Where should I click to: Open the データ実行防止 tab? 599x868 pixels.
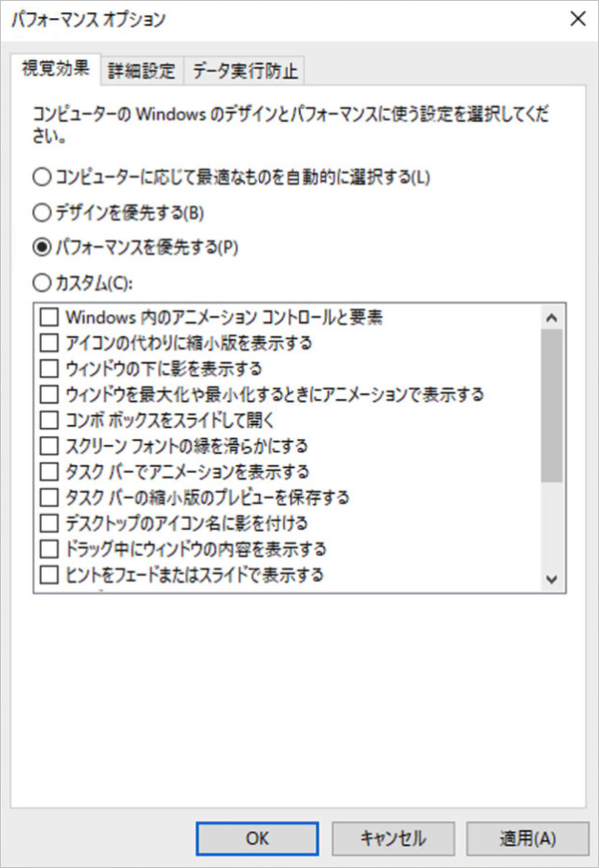246,71
